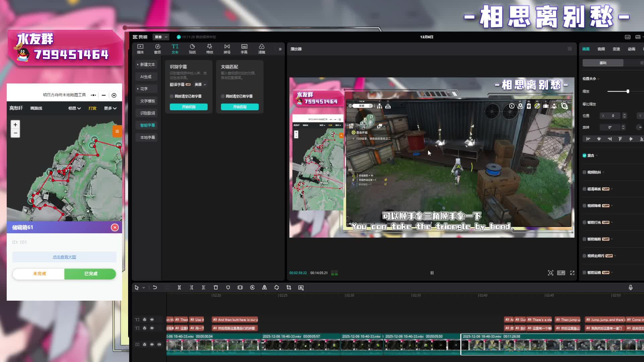Enable the 视频防抖 checkbox
644x362 pixels.
pyautogui.click(x=585, y=172)
